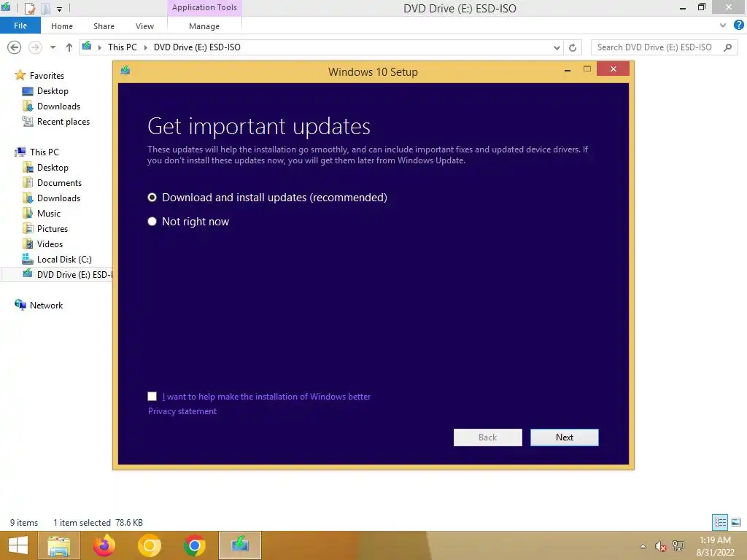This screenshot has height=560, width=747.
Task: Check help make installation better checkbox
Action: [152, 396]
